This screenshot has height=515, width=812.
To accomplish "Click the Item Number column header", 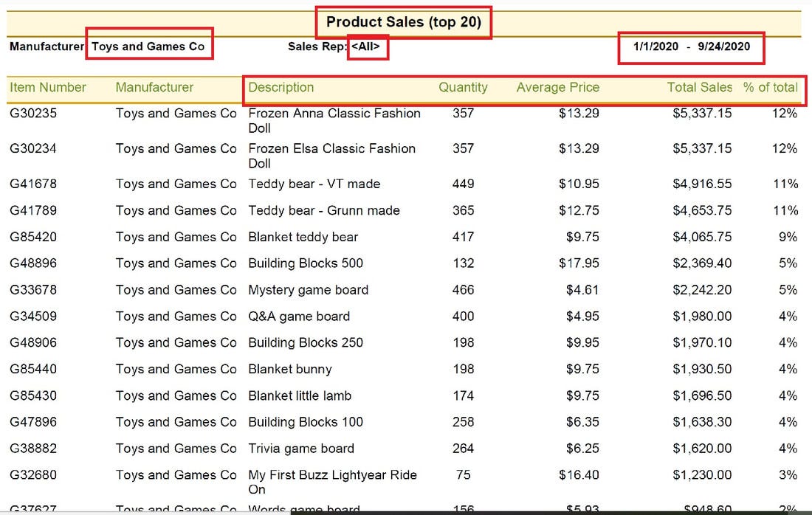I will pos(48,88).
